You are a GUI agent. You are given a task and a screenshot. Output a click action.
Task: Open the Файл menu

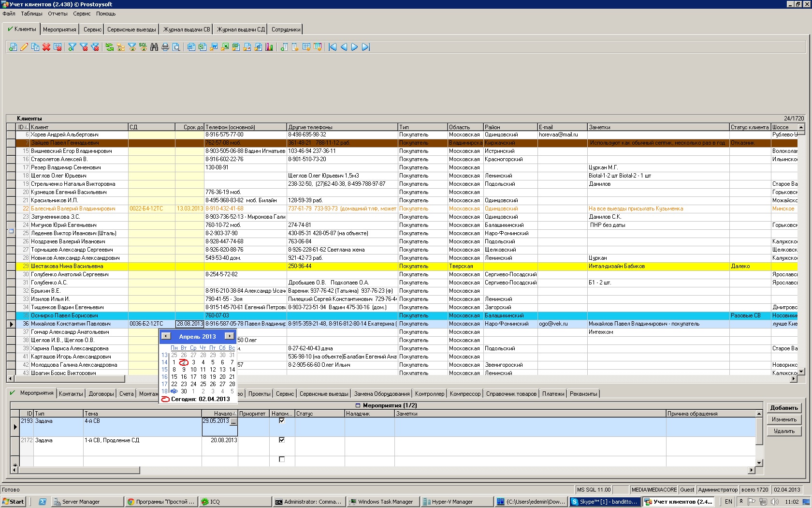coord(9,14)
